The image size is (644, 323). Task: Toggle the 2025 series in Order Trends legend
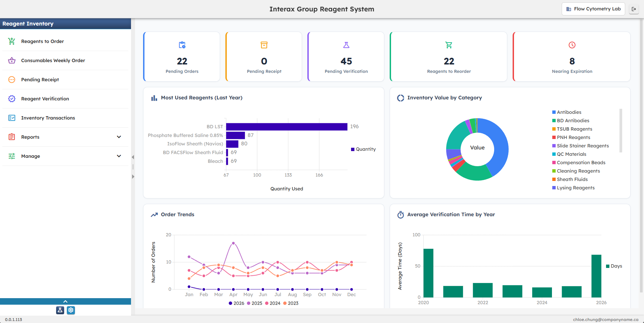(x=255, y=303)
